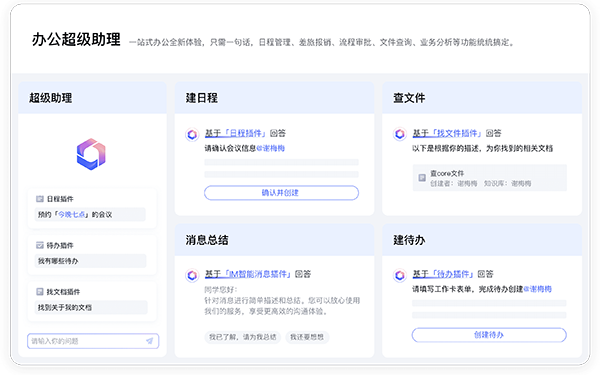Click the 确认并创建 button
This screenshot has height=375, width=600.
[281, 192]
